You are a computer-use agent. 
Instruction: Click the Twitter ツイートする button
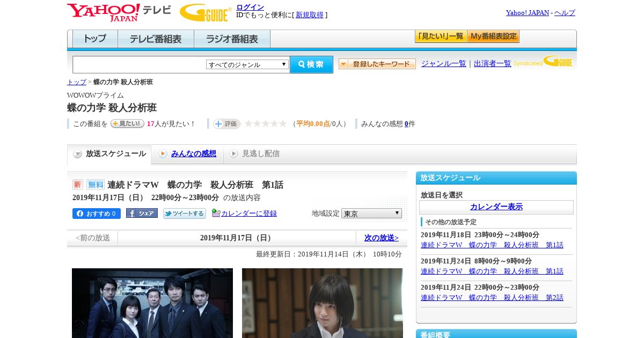(x=185, y=214)
